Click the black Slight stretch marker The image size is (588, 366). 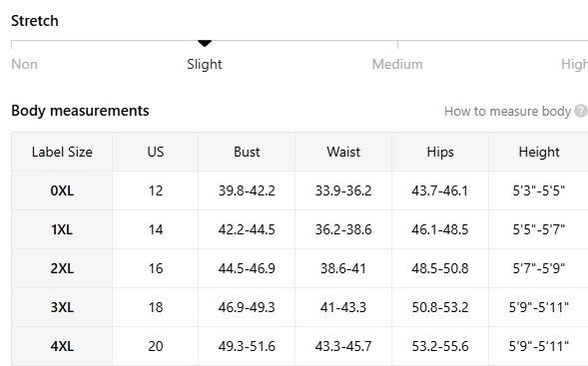205,44
